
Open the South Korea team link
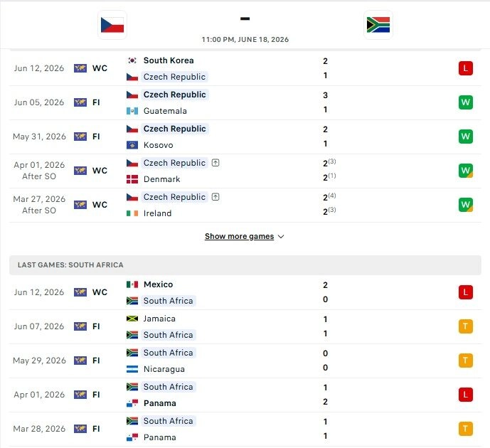point(169,60)
